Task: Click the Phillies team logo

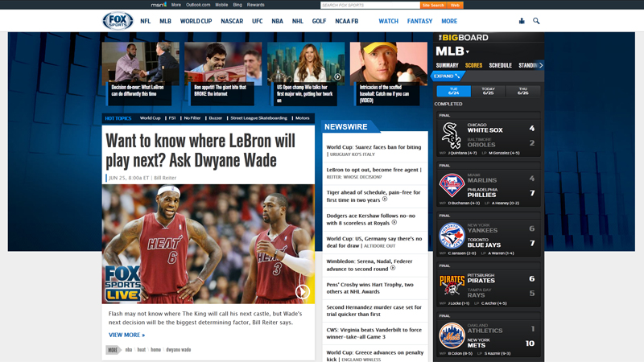Action: 452,186
